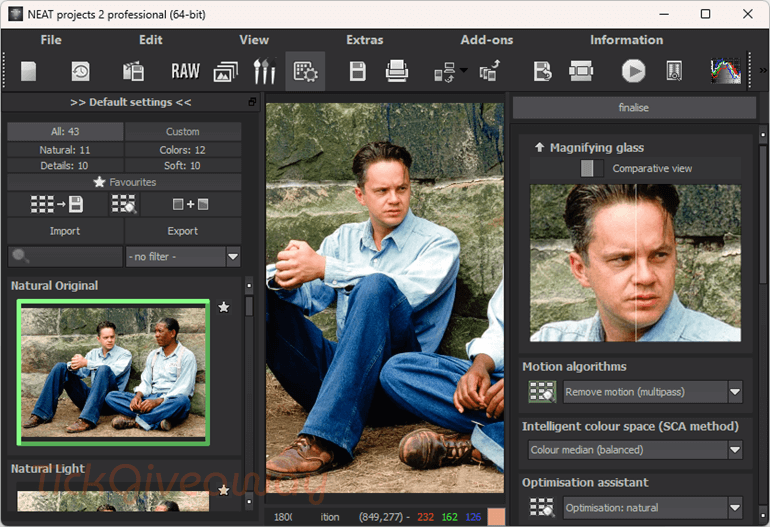The width and height of the screenshot is (770, 527).
Task: Click the Motion algorithms grid icon
Action: tap(542, 392)
